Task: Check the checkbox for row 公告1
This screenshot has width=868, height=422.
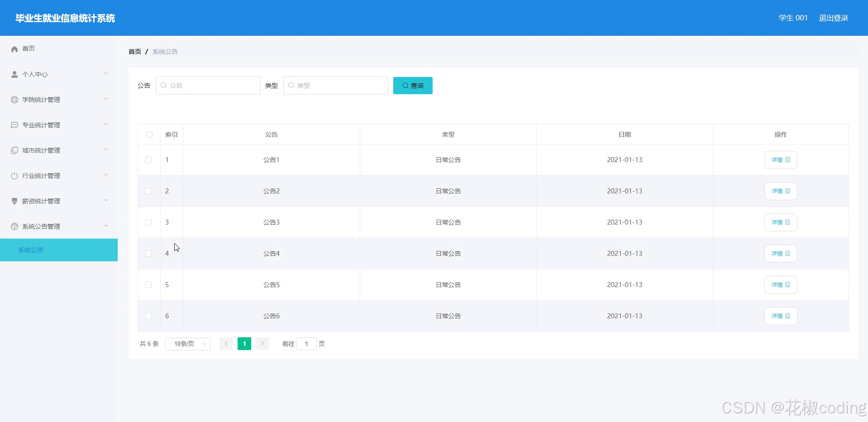Action: (148, 160)
